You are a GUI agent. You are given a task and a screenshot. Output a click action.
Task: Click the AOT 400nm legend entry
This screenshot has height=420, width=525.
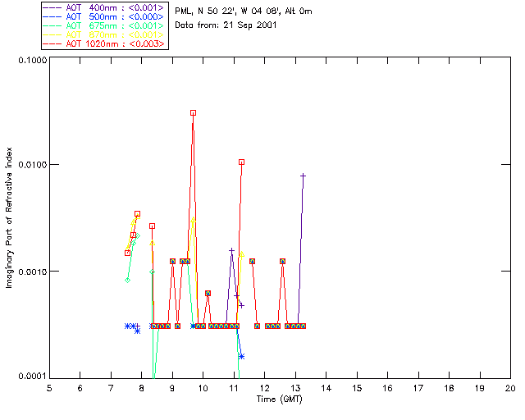pos(105,7)
